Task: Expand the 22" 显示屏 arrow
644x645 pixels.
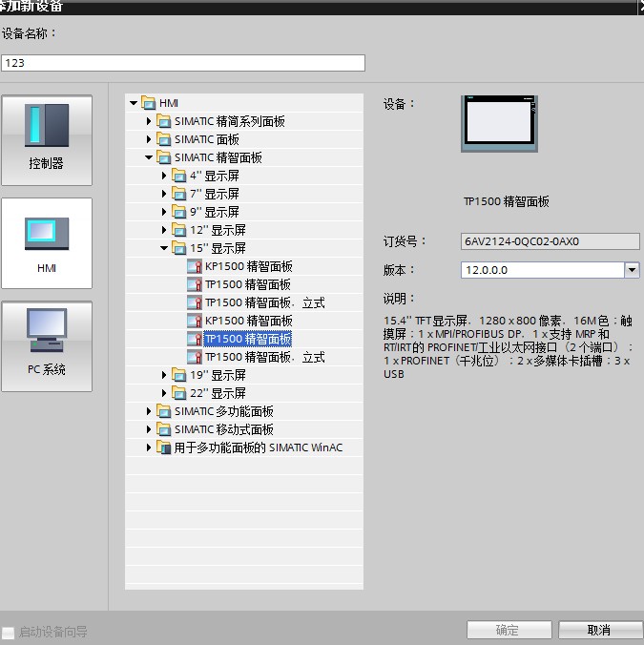Action: click(164, 393)
